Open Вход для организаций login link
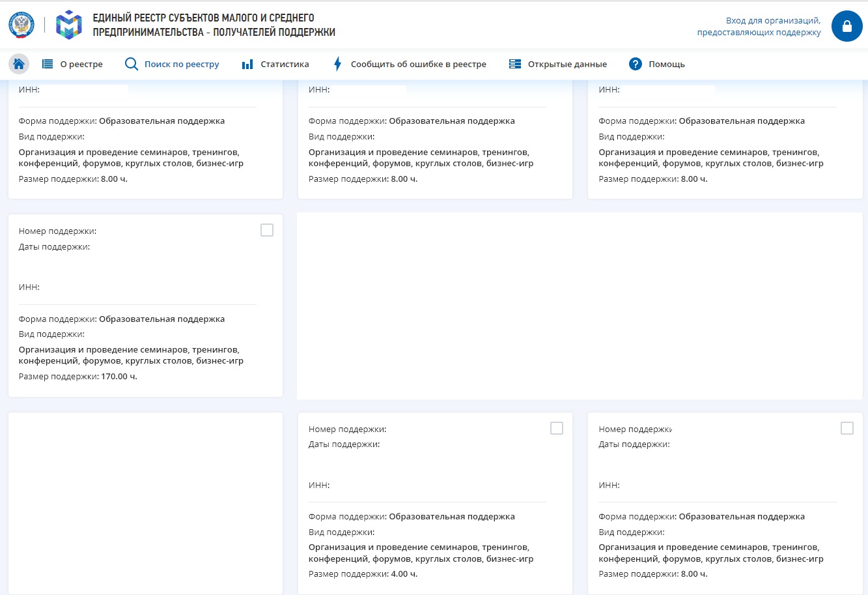This screenshot has width=868, height=595. click(759, 26)
